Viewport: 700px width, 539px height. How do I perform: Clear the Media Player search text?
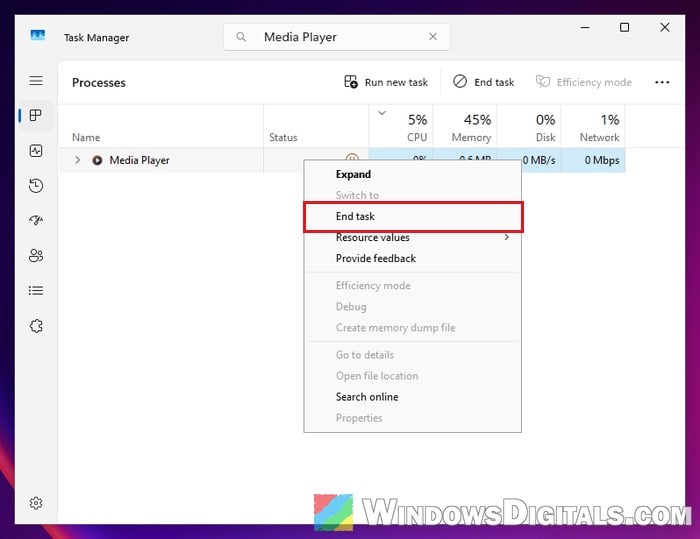433,37
